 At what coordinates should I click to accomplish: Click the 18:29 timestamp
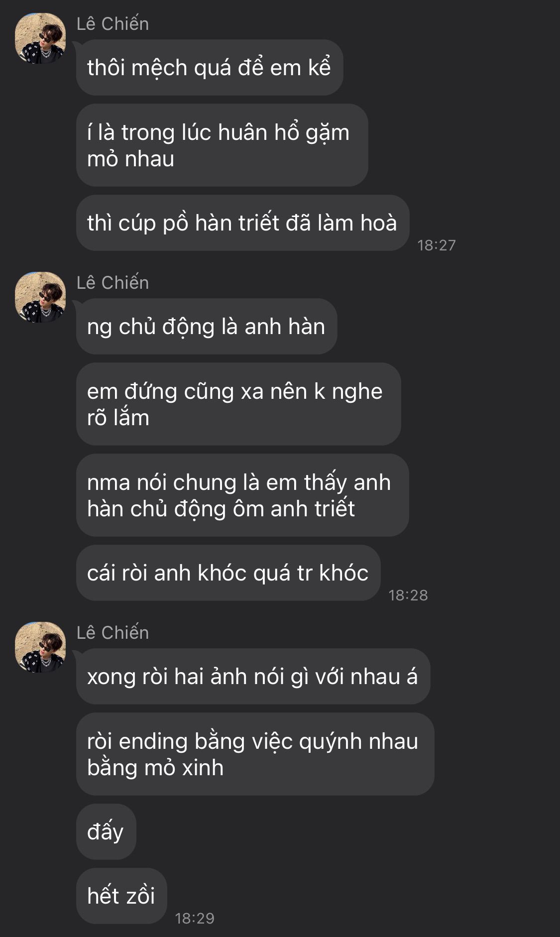tap(195, 918)
